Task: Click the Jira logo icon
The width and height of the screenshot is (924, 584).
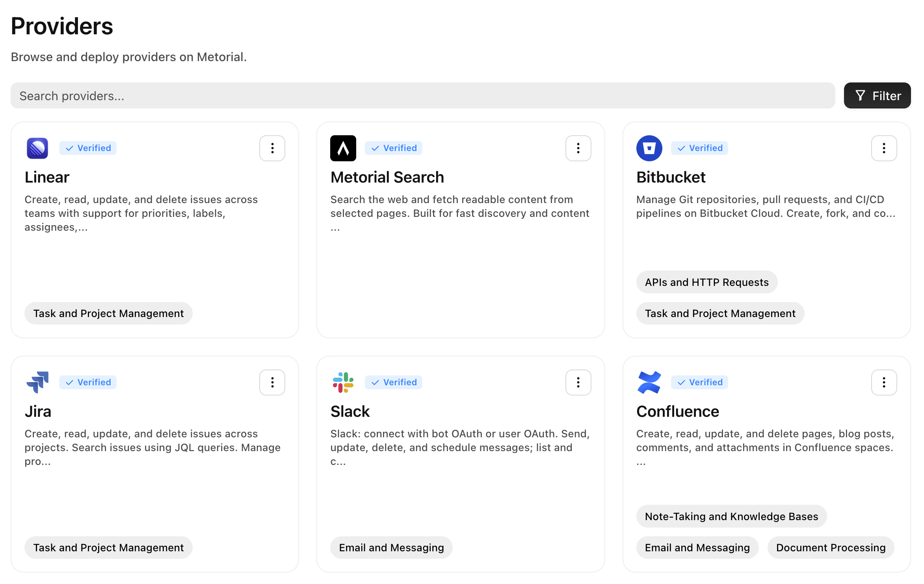Action: [x=37, y=382]
